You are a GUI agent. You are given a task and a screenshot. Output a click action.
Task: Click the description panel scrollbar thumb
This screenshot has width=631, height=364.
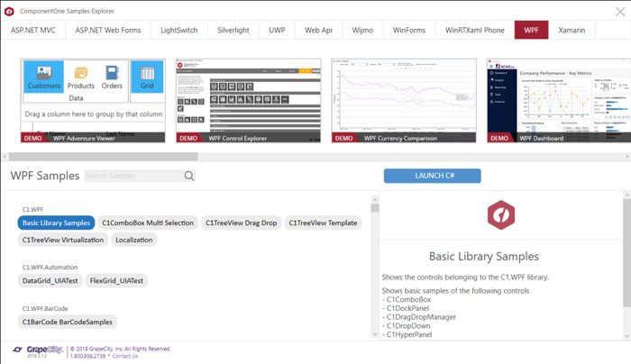(627, 252)
